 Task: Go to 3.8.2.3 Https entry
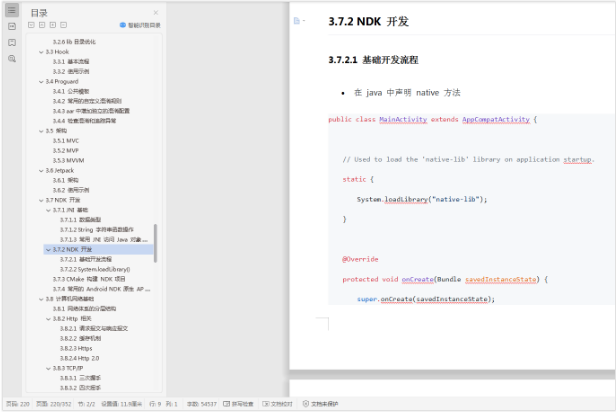coord(76,348)
